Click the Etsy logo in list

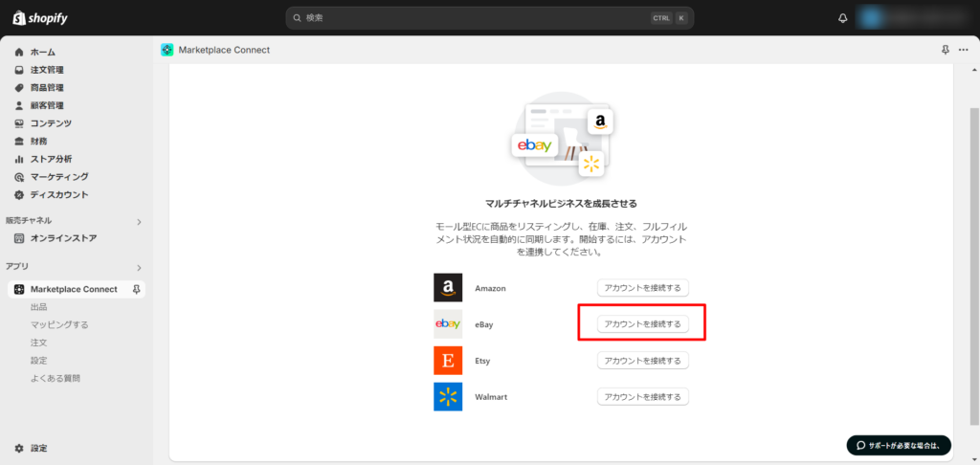[x=448, y=361]
